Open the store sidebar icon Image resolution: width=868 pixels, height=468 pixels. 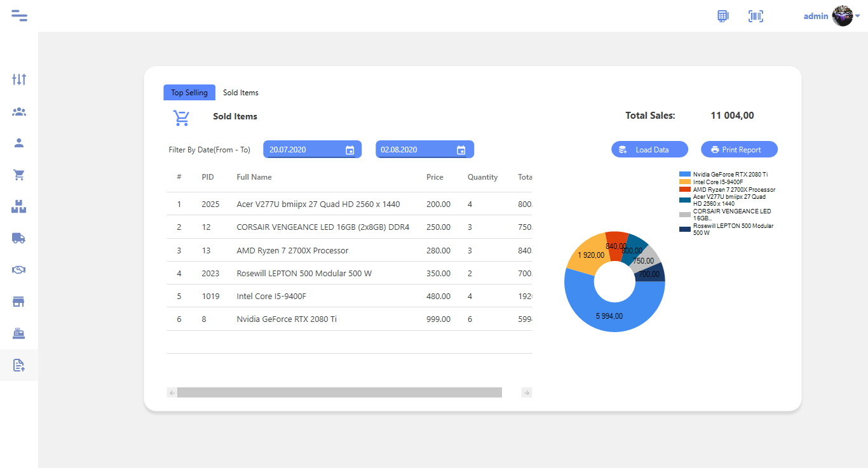point(19,302)
